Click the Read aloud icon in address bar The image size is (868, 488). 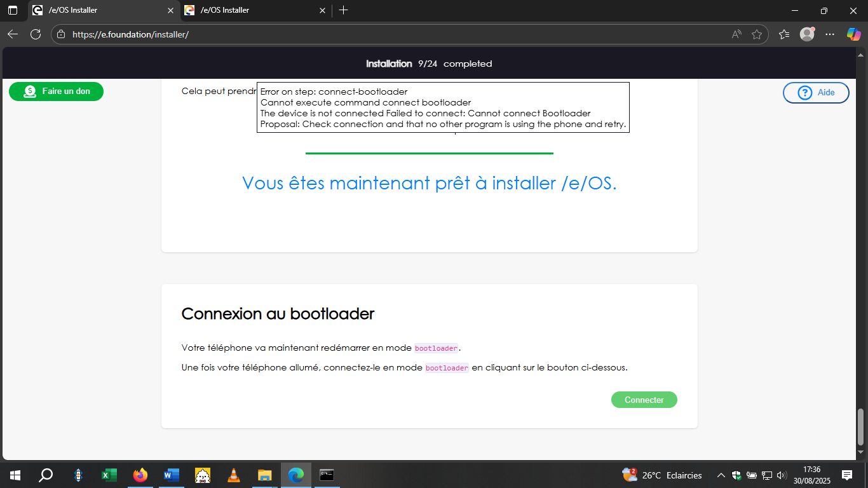[736, 34]
